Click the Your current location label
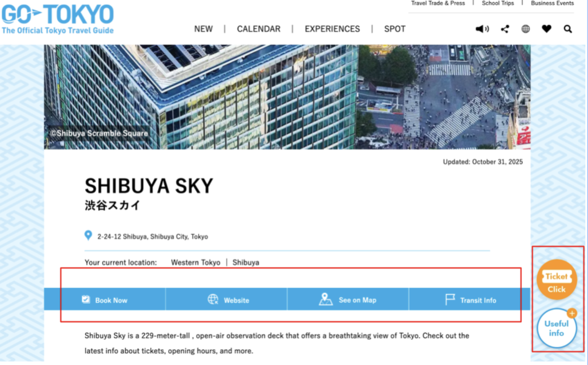 [121, 263]
